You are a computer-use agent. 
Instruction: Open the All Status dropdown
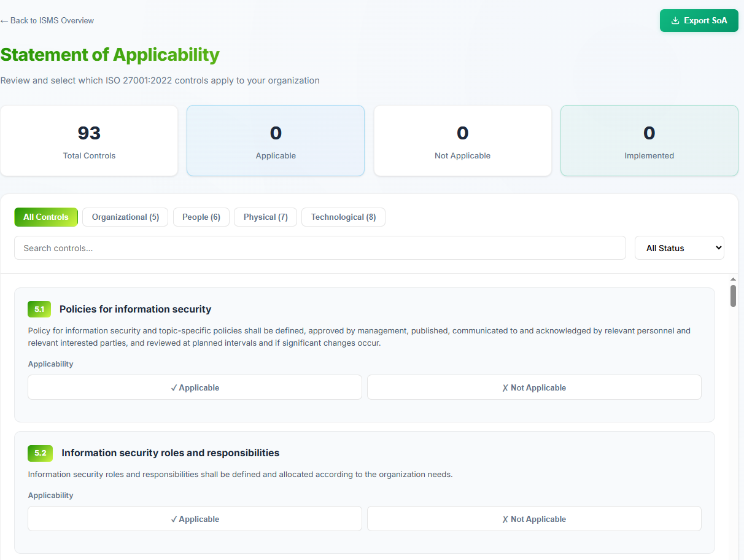pyautogui.click(x=679, y=247)
